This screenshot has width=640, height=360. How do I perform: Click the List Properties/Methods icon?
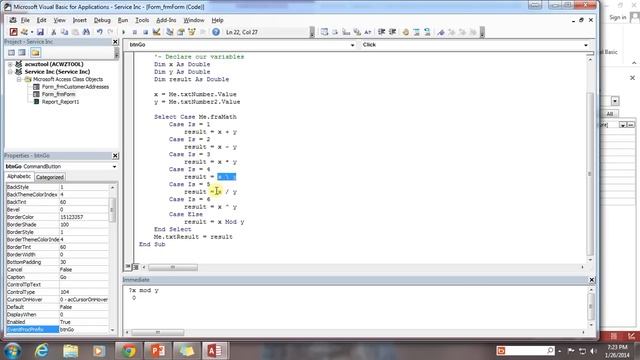[x=324, y=32]
